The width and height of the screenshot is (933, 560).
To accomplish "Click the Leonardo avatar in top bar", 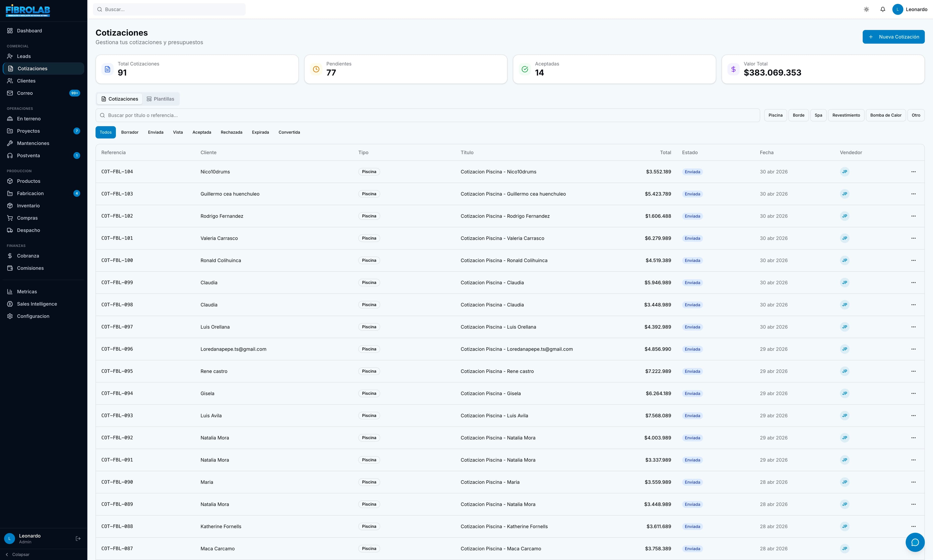I will pyautogui.click(x=898, y=9).
